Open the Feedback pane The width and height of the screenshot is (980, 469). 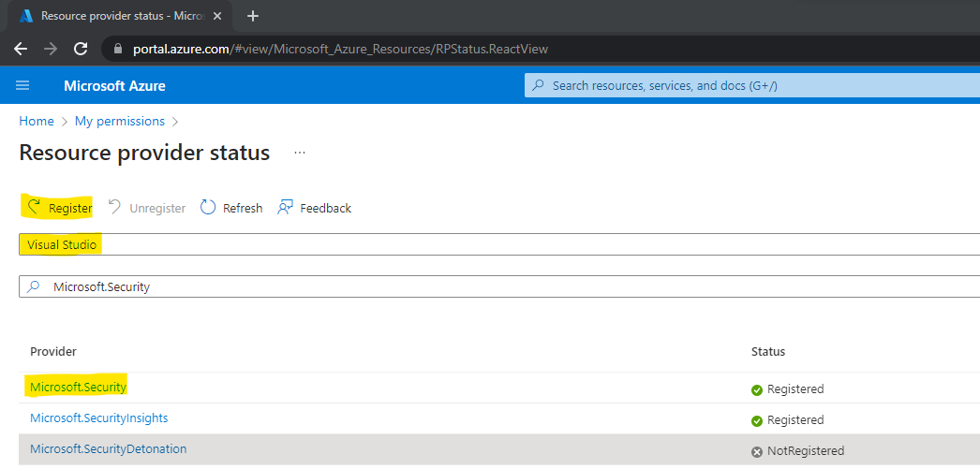click(315, 208)
